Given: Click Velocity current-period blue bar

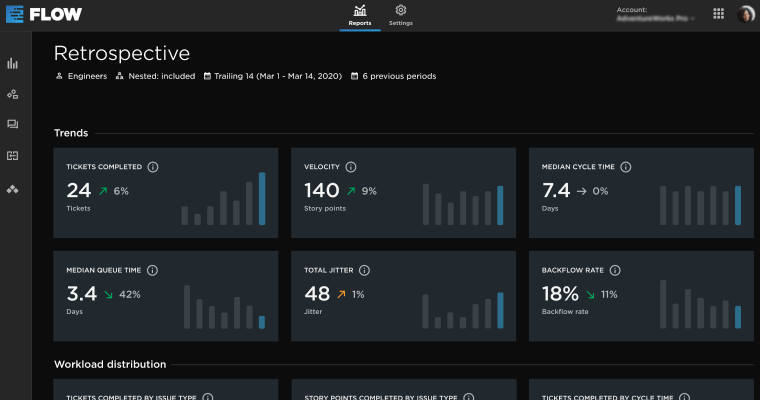Looking at the screenshot, I should (500, 206).
